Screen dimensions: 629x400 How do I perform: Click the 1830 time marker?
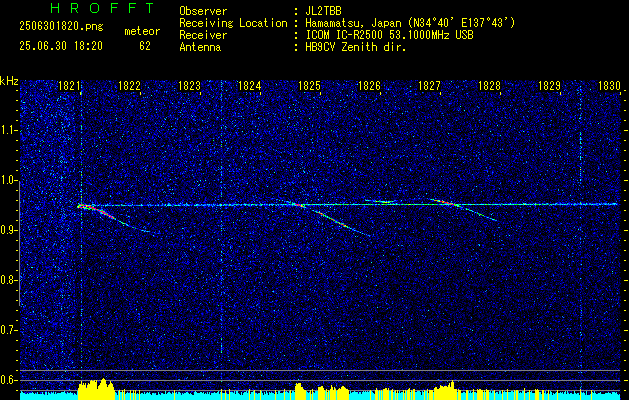pos(609,86)
